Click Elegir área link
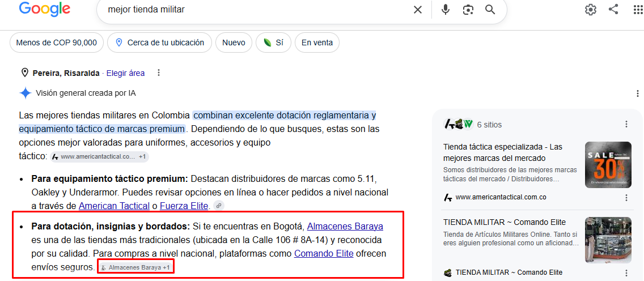Viewport: 644px width, 281px height. 125,73
